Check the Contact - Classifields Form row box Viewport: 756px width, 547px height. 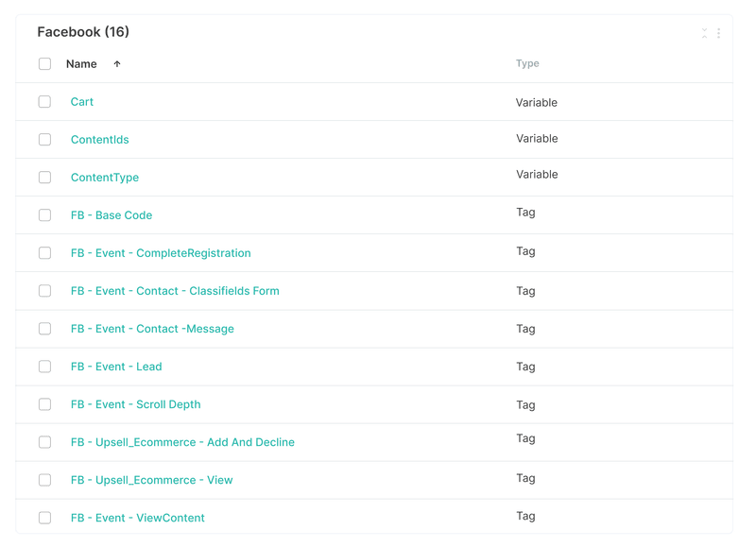(x=44, y=291)
